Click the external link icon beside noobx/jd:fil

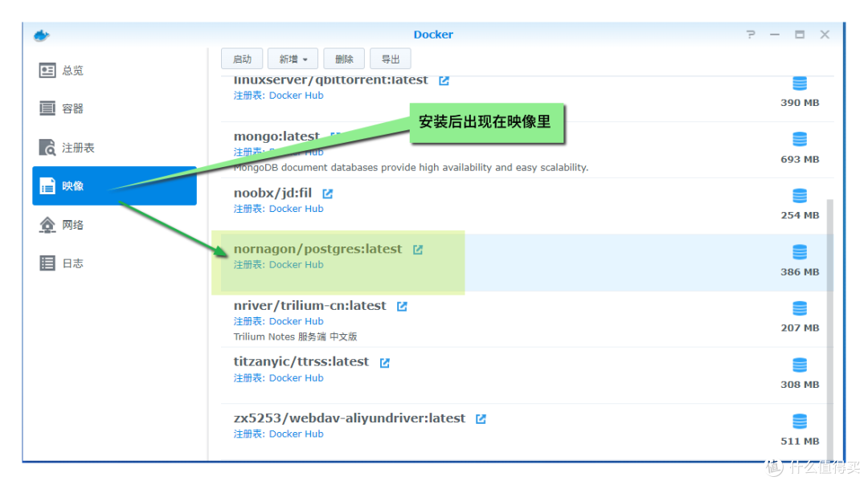click(x=326, y=193)
